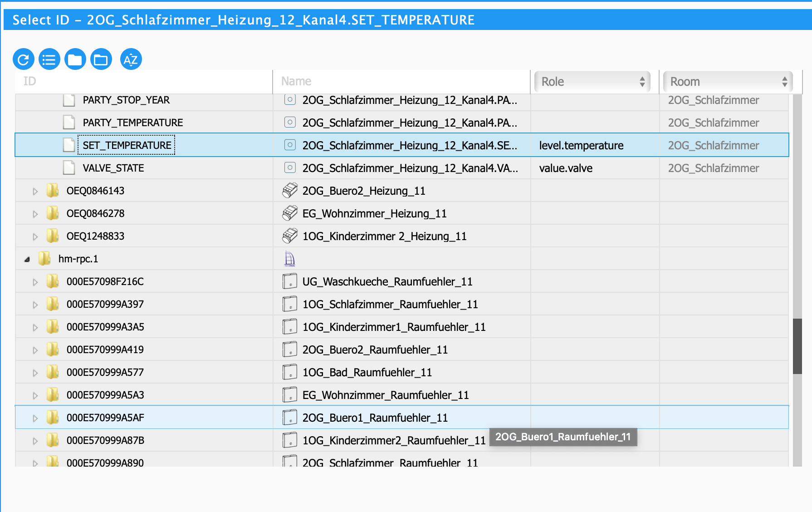Click the 1OG_Kinderzimmer 2_Heizung_11 thermostat icon

click(290, 236)
